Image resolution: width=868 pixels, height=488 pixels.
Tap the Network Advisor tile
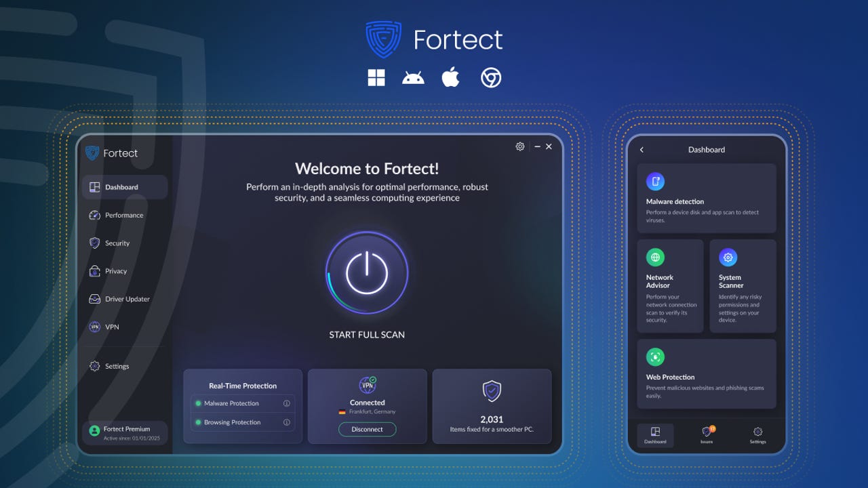[x=670, y=285]
